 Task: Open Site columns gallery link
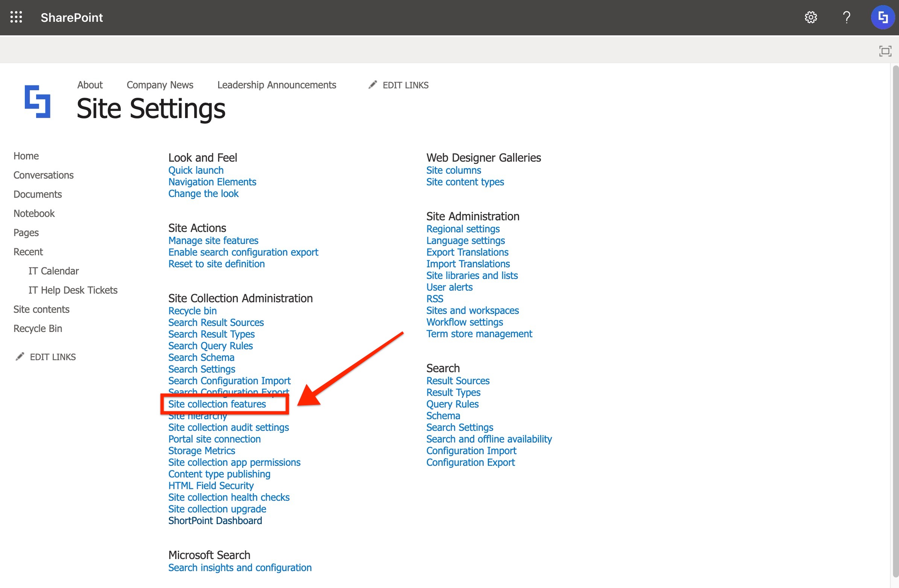[x=453, y=170]
